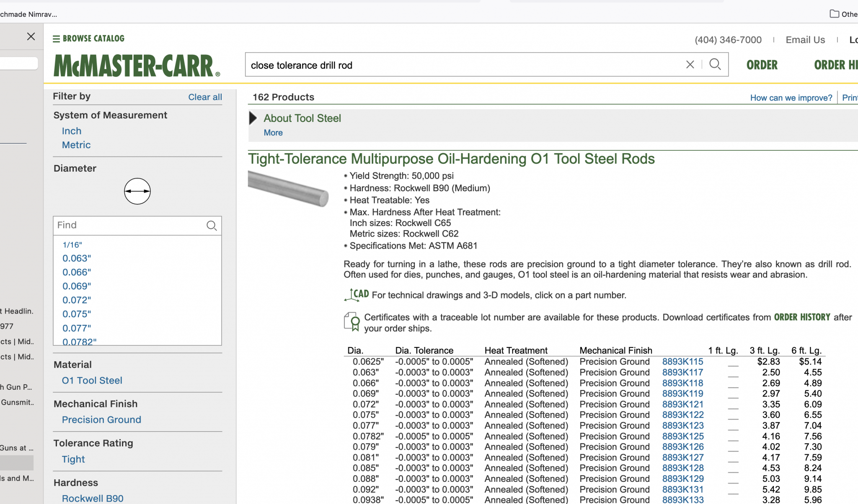
Task: Open the Browse Catalog hamburger menu icon
Action: click(x=56, y=39)
